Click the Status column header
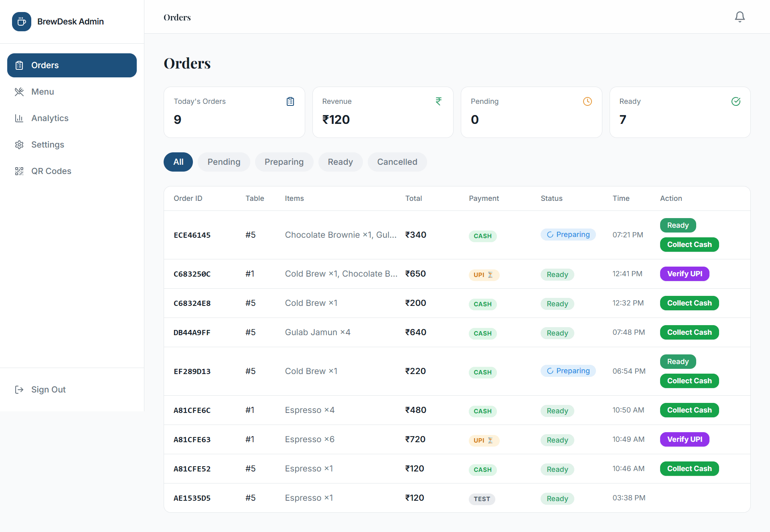 click(x=551, y=198)
